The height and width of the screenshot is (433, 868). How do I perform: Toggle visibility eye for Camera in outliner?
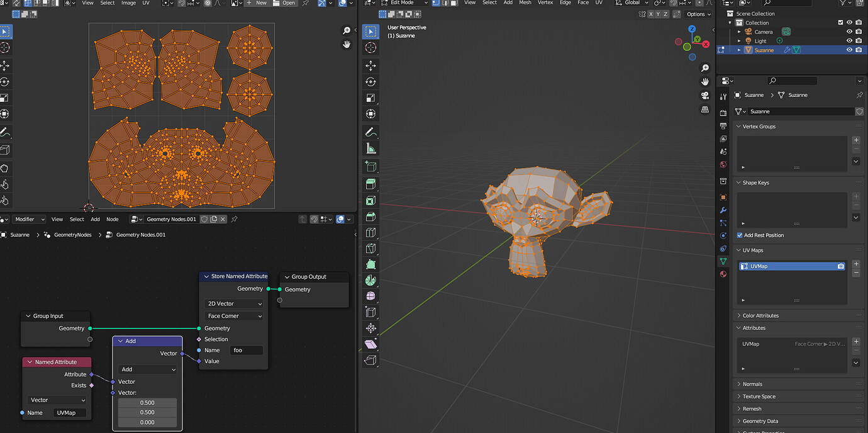pyautogui.click(x=849, y=31)
